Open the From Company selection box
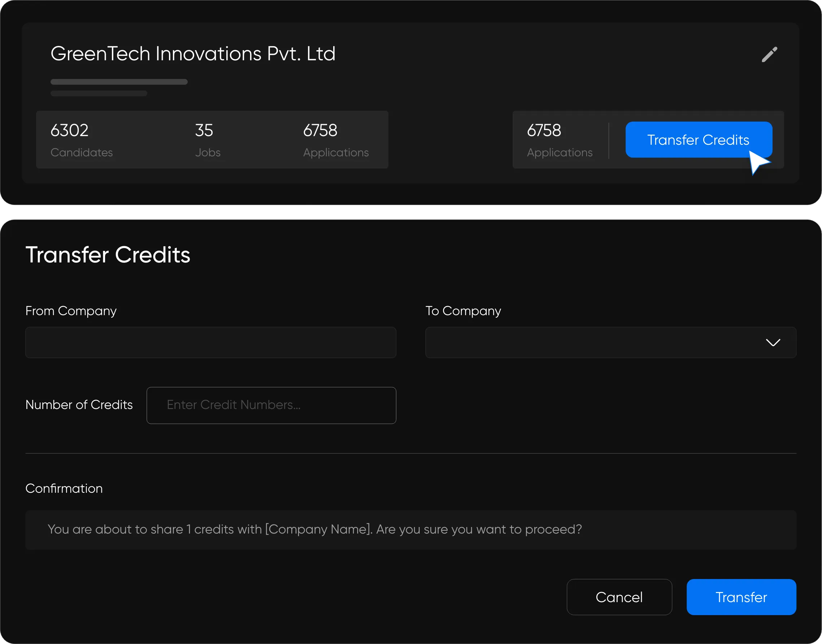822x644 pixels. click(210, 342)
